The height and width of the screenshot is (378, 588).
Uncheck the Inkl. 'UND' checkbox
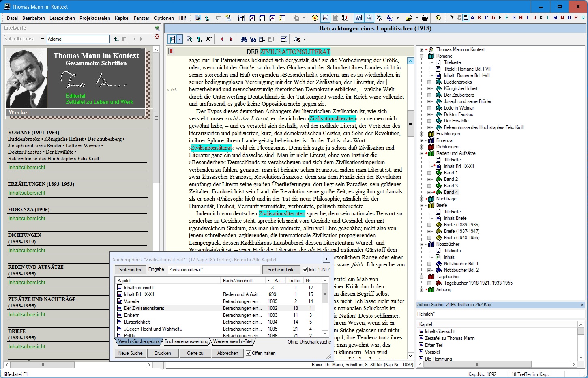[x=305, y=270]
